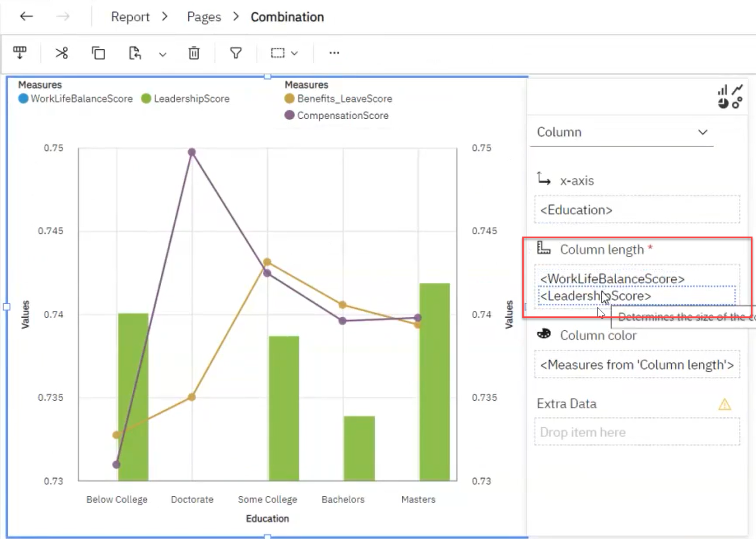Open the Pages breadcrumb item
This screenshot has width=756, height=539.
pos(204,17)
